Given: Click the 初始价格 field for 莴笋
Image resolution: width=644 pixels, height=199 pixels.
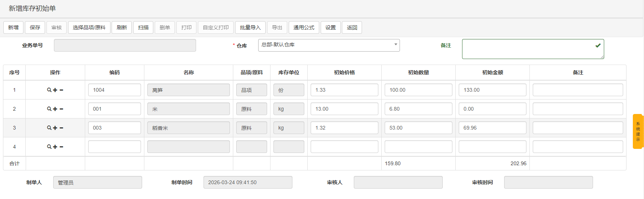Looking at the screenshot, I should point(344,90).
